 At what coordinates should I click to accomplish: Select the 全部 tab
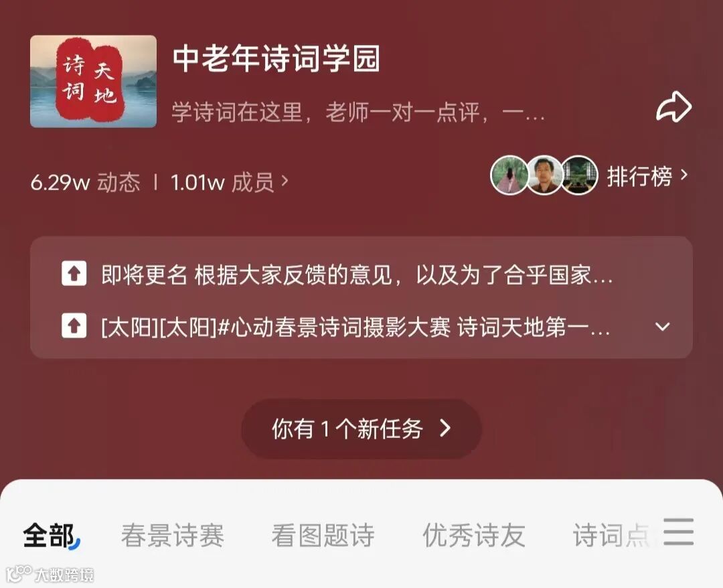(51, 536)
